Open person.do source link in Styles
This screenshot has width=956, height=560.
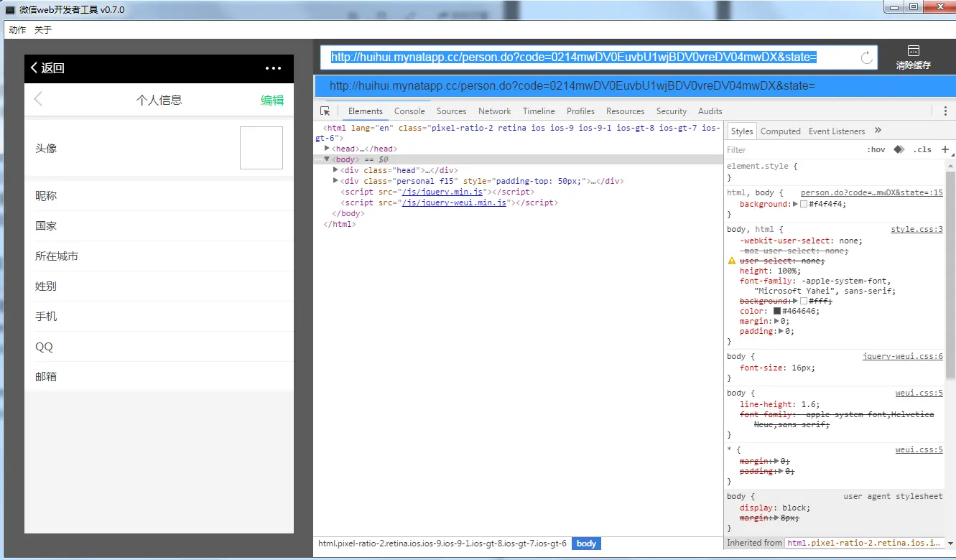[871, 193]
